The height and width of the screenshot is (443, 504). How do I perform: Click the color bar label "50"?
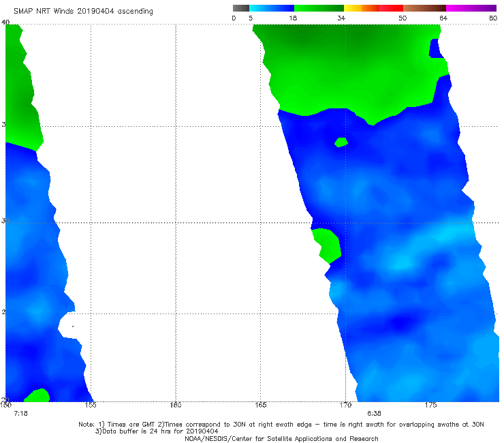pos(403,18)
